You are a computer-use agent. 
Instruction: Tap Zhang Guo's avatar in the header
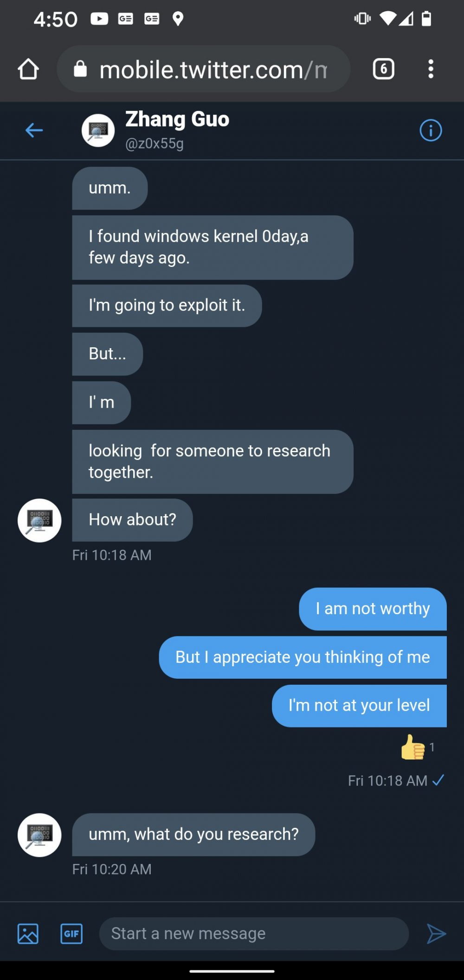pyautogui.click(x=98, y=130)
